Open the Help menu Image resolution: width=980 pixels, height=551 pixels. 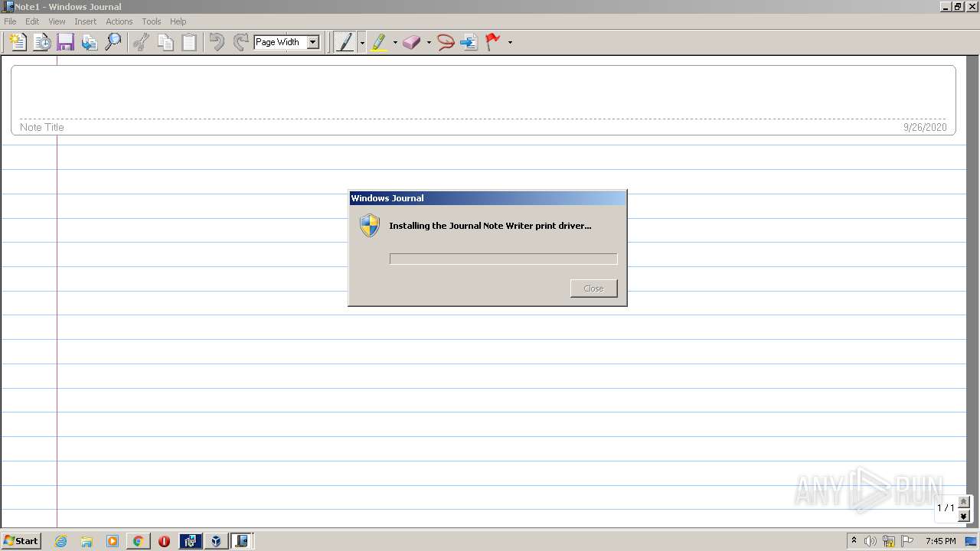click(x=178, y=21)
